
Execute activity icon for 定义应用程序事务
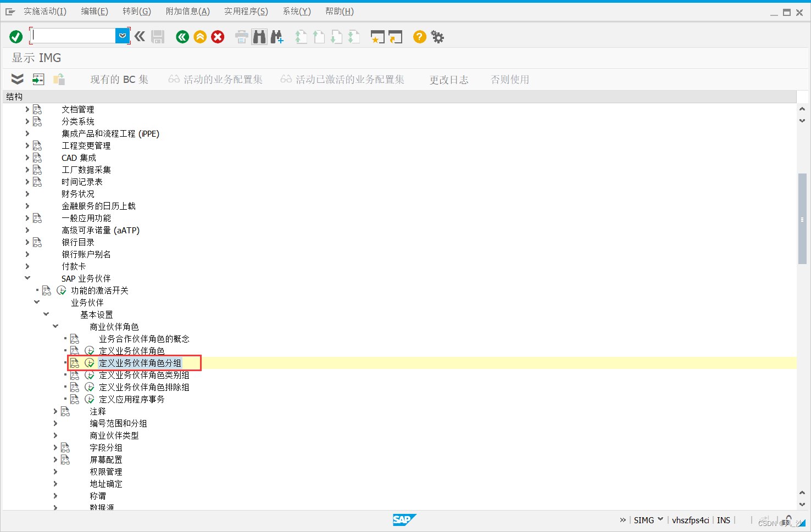point(90,399)
